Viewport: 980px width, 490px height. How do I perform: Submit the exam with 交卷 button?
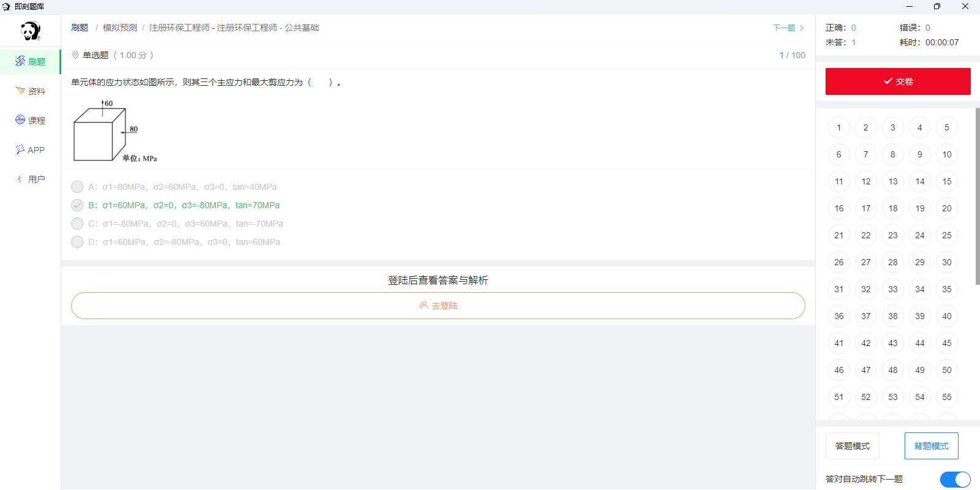pos(898,81)
